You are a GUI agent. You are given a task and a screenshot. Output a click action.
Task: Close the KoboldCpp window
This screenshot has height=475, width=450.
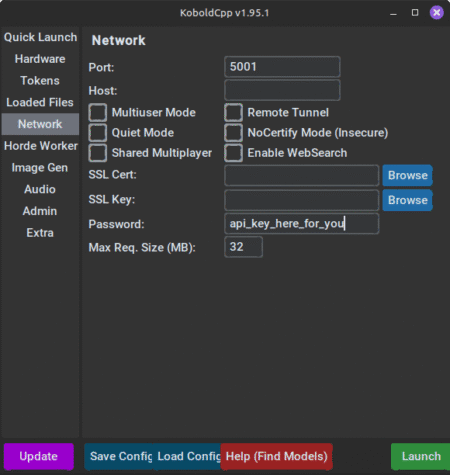pyautogui.click(x=437, y=13)
